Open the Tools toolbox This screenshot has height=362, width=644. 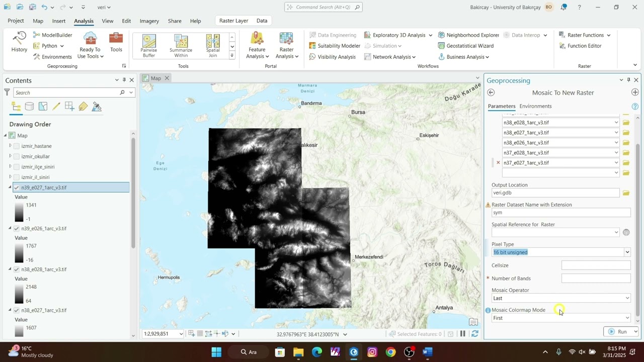click(x=116, y=42)
